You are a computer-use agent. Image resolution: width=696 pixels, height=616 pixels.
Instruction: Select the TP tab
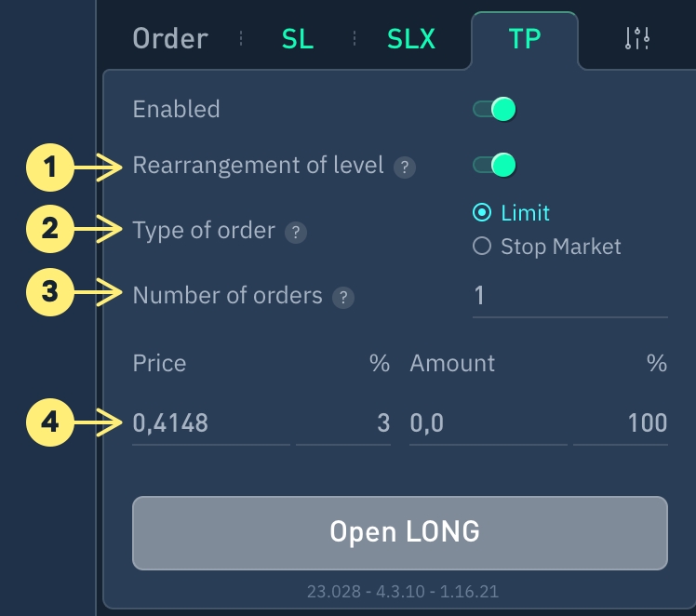[x=525, y=39]
